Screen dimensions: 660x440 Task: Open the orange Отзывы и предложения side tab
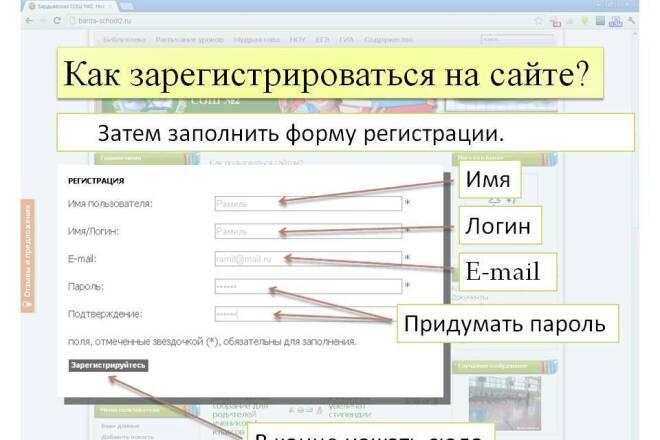28,256
